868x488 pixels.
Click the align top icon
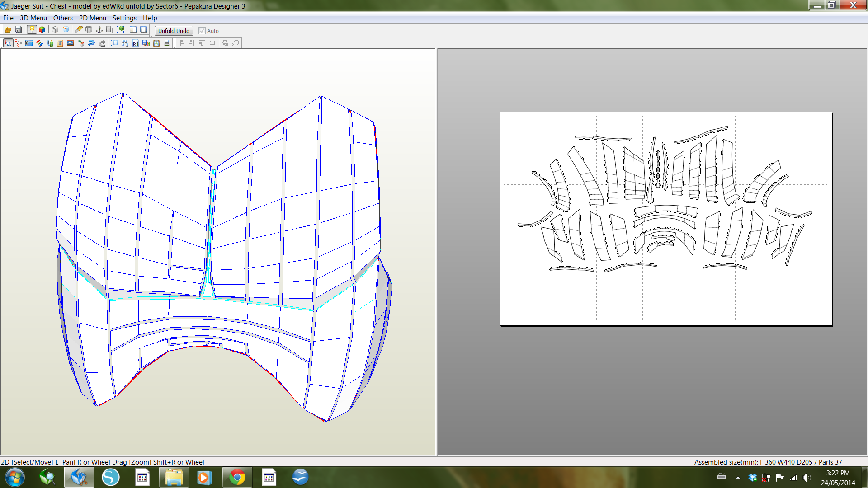(x=202, y=43)
